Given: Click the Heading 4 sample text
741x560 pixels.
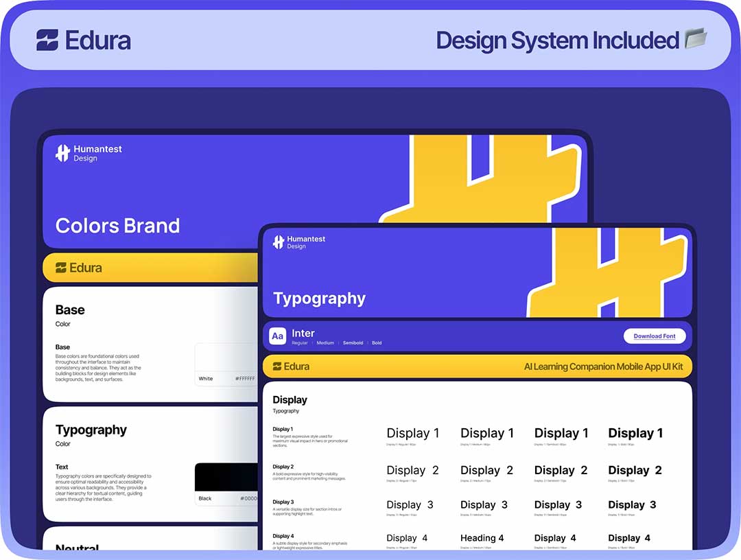Looking at the screenshot, I should [482, 538].
